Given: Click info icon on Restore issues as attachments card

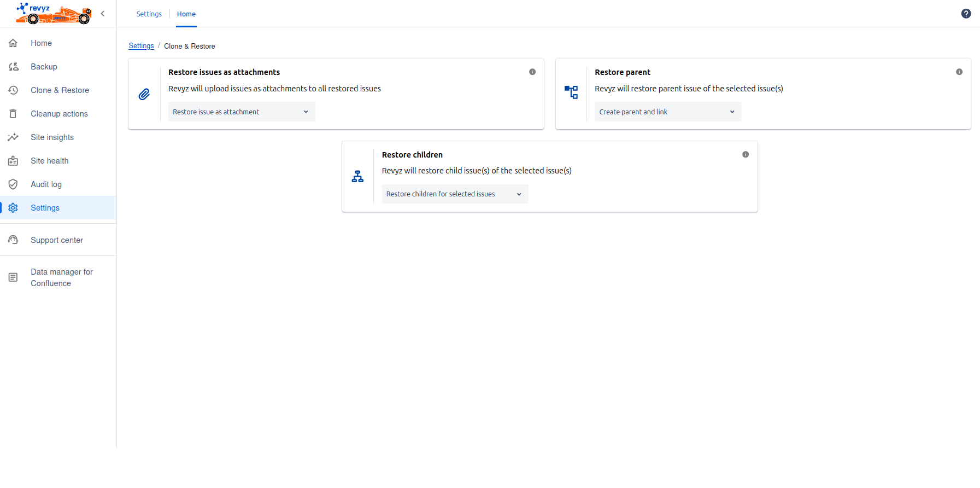Looking at the screenshot, I should [x=532, y=72].
